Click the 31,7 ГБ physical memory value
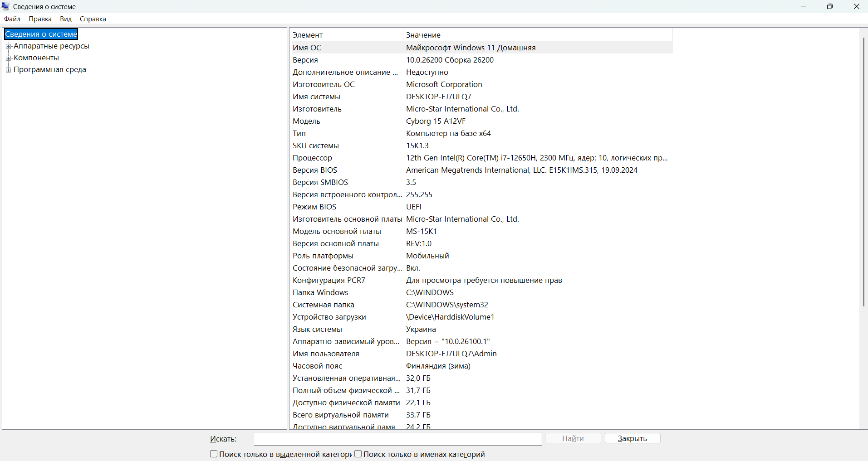868x461 pixels. (x=418, y=390)
